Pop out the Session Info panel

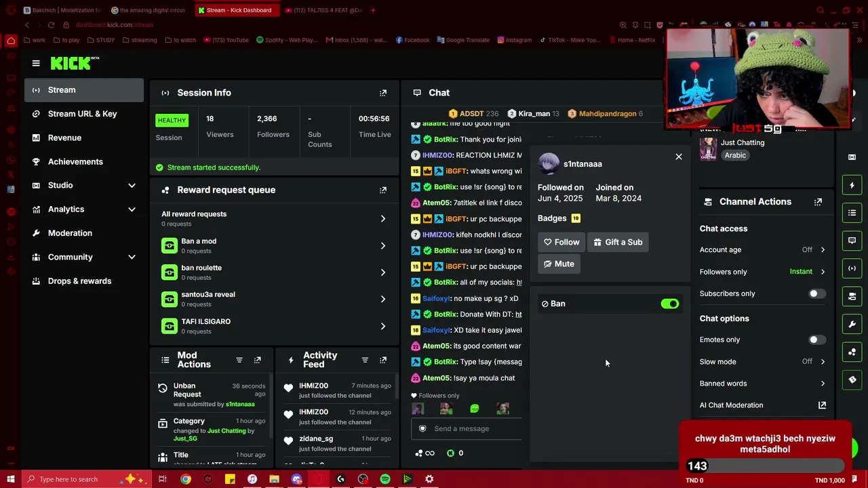383,93
